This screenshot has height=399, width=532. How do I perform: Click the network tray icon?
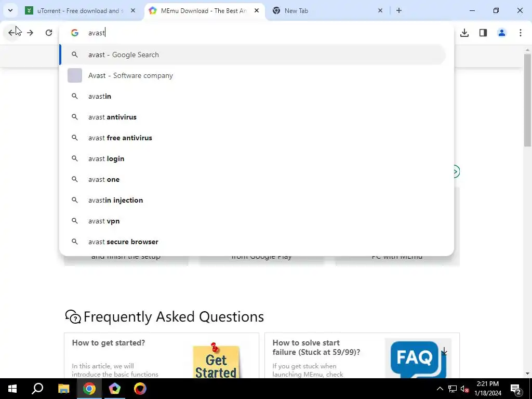point(453,389)
